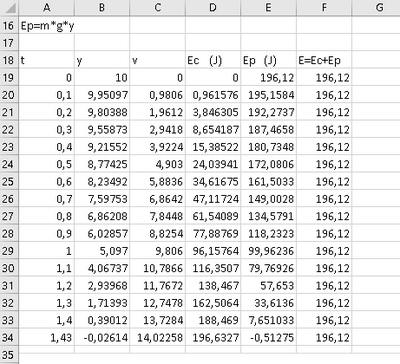Select cell with value 47,11724
This screenshot has width=400, height=364.
[213, 199]
